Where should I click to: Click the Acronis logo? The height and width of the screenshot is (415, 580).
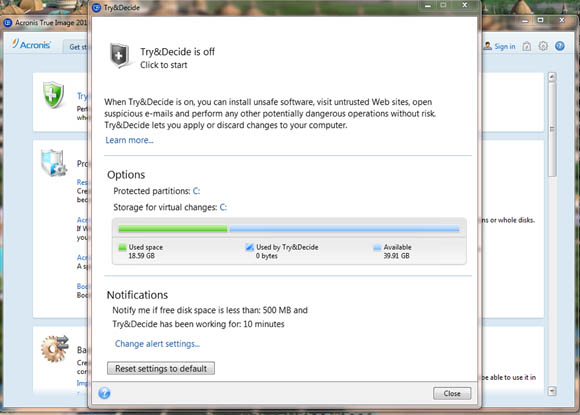[x=31, y=44]
